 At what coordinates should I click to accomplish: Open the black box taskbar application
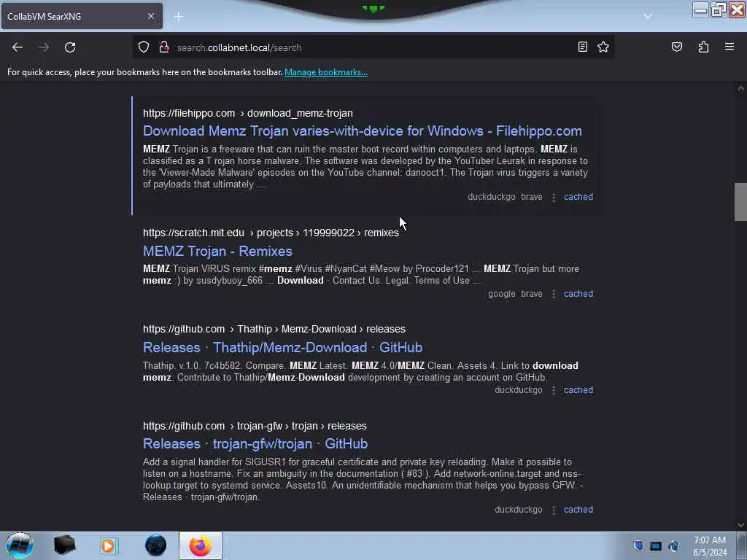tap(64, 545)
